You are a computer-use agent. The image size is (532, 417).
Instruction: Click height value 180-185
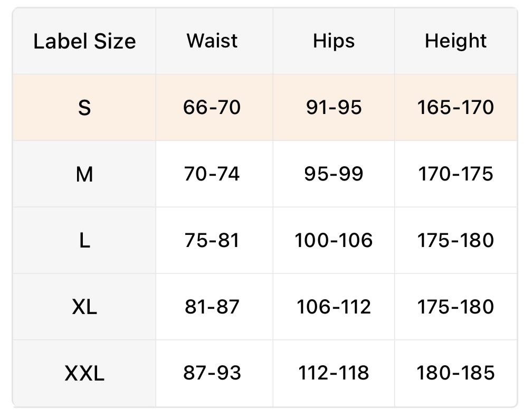456,374
